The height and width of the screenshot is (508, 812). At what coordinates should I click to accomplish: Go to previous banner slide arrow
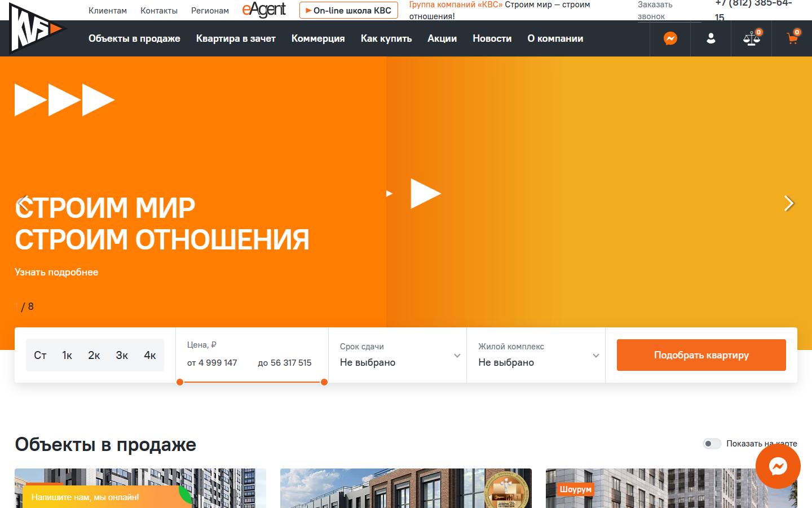tap(23, 203)
